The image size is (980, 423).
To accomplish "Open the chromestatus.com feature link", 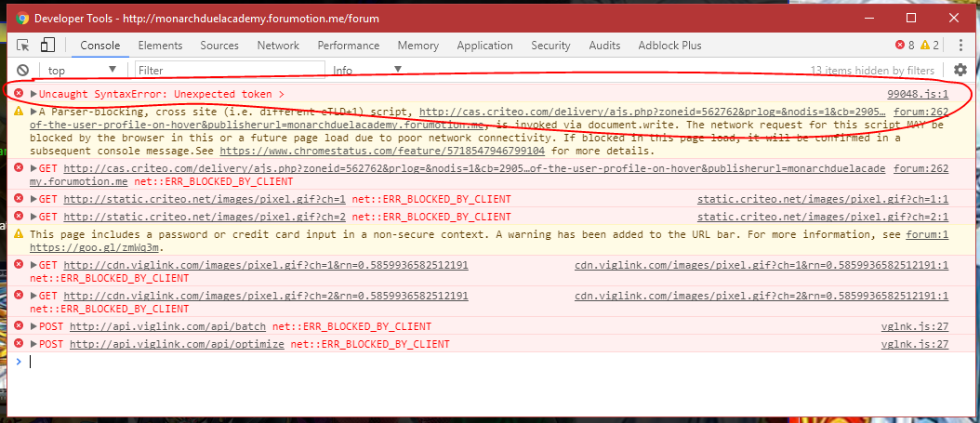I will [x=382, y=152].
